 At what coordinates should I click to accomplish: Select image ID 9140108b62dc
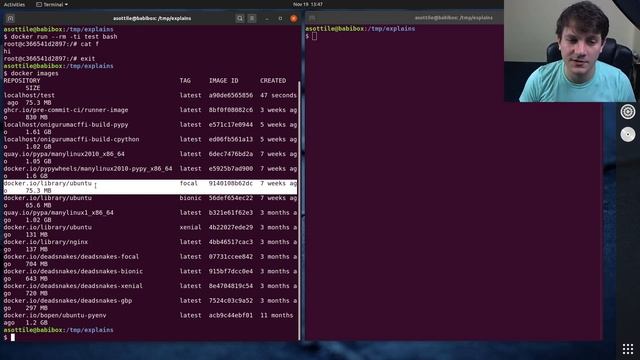231,184
